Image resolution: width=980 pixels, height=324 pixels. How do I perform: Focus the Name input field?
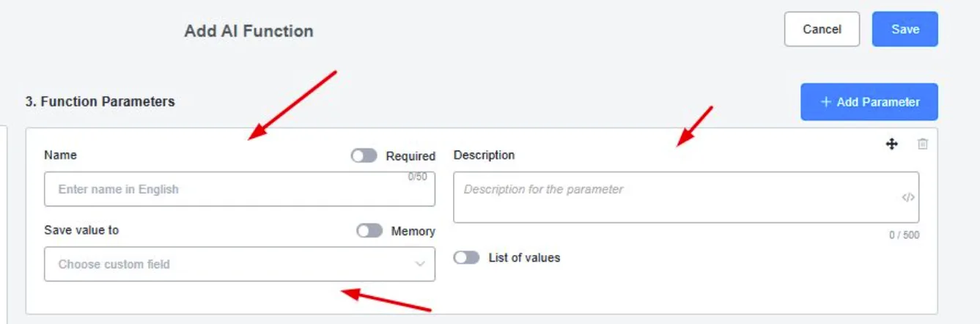pyautogui.click(x=240, y=189)
